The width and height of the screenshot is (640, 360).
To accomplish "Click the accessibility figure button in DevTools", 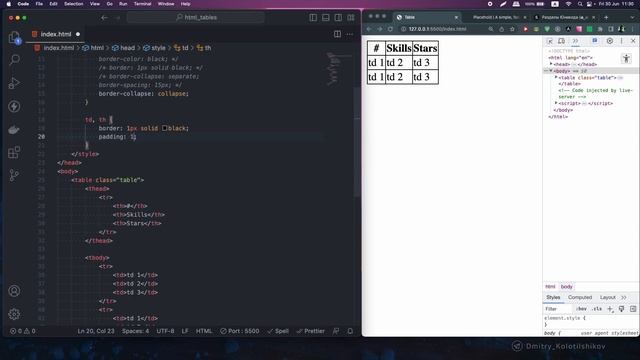I will tap(627, 59).
